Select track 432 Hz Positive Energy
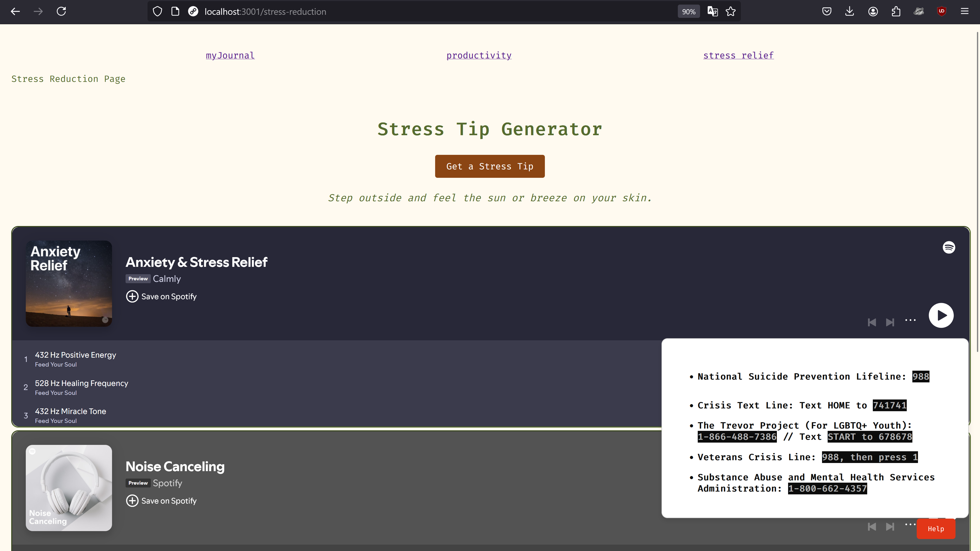980x551 pixels. (75, 355)
